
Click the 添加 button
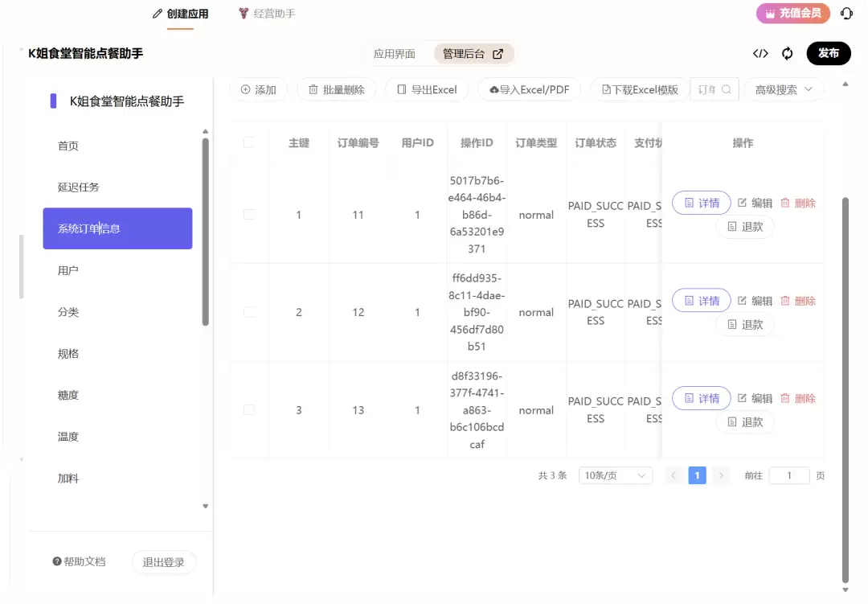click(259, 89)
